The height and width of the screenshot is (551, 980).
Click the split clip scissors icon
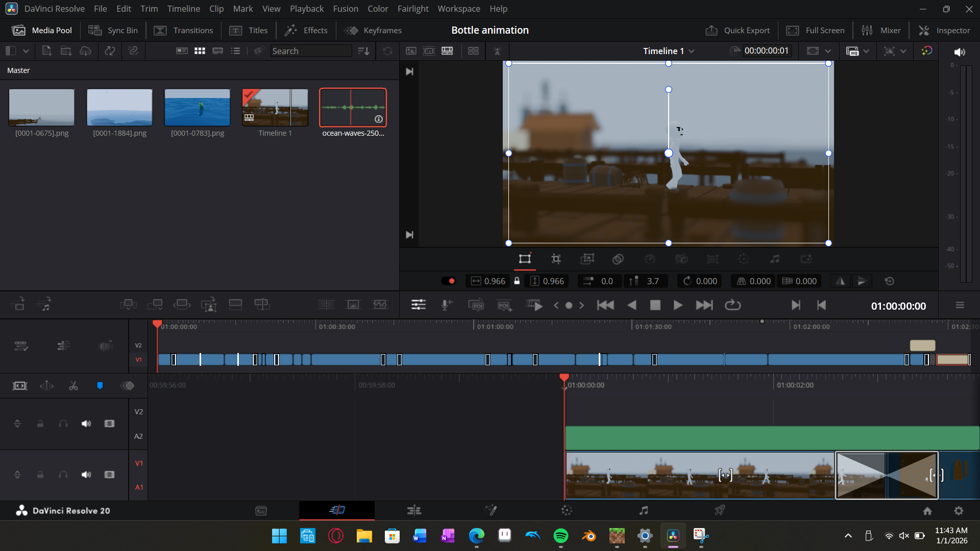click(73, 386)
